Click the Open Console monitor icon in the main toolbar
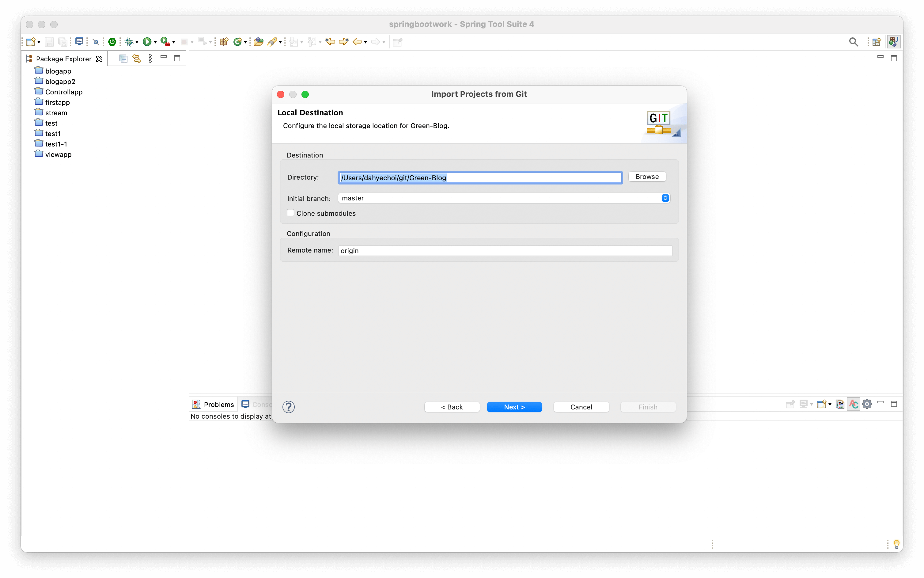Viewport: 924px width, 578px height. coord(79,42)
